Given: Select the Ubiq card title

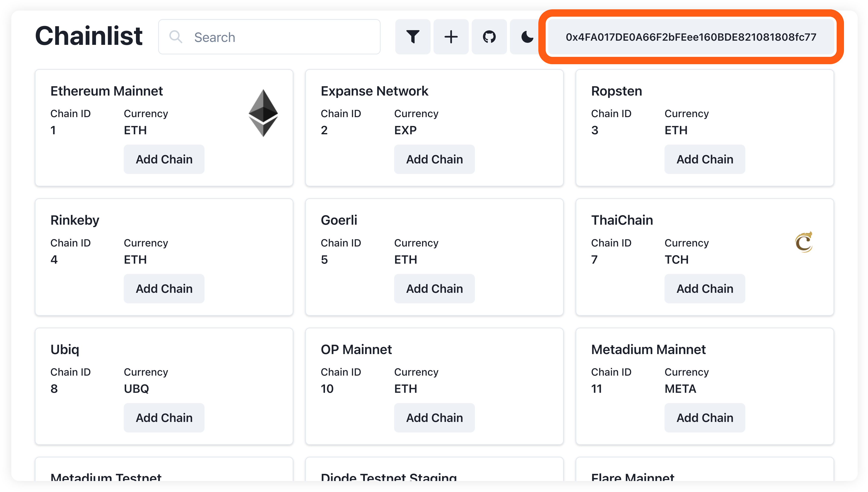Looking at the screenshot, I should click(x=65, y=350).
